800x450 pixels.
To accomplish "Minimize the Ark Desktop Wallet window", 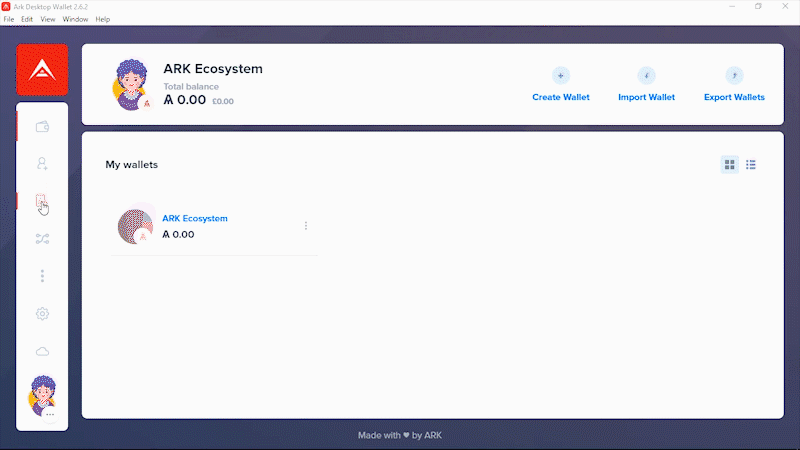I will click(x=732, y=7).
